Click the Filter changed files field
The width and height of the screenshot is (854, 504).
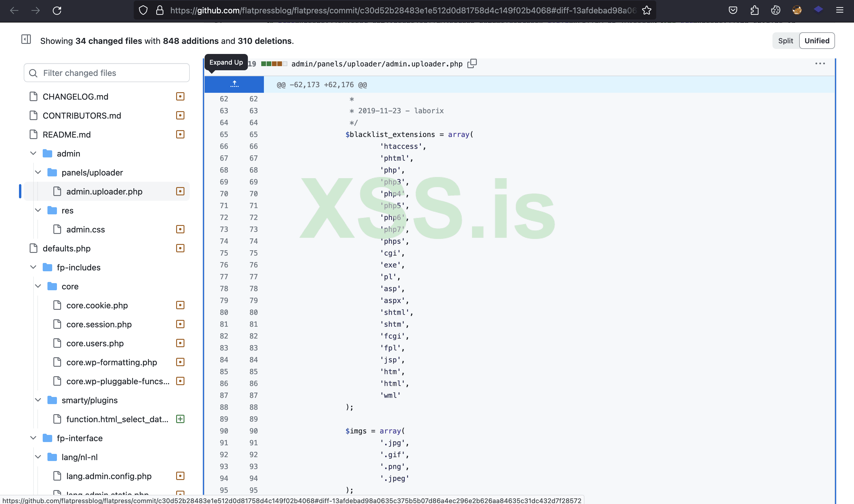tap(106, 73)
